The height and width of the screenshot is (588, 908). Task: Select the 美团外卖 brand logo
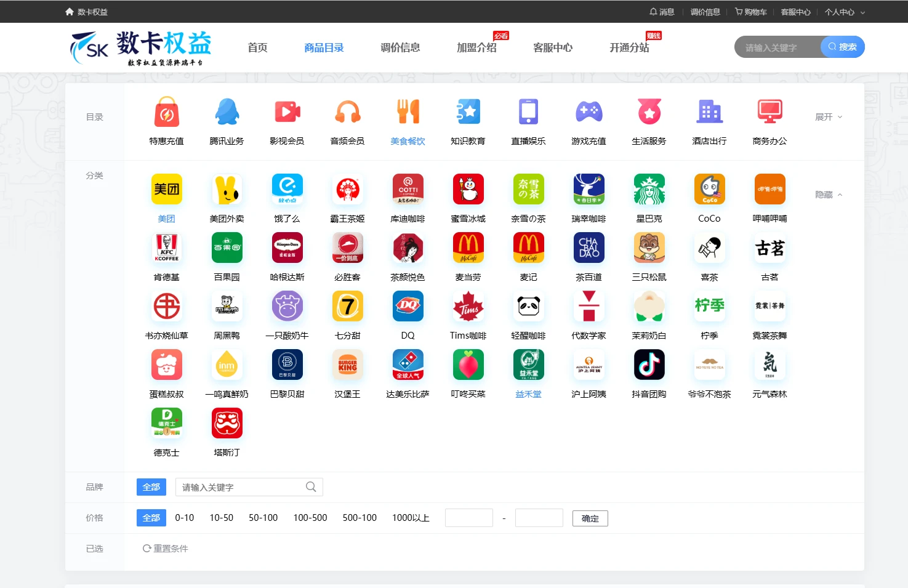(227, 189)
